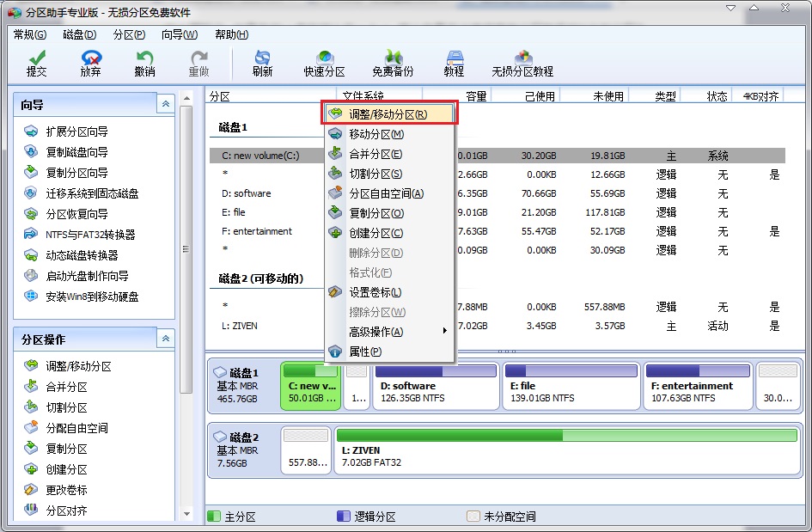This screenshot has width=812, height=532.
Task: Click the 提交 (commit) toolbar icon
Action: (x=37, y=64)
